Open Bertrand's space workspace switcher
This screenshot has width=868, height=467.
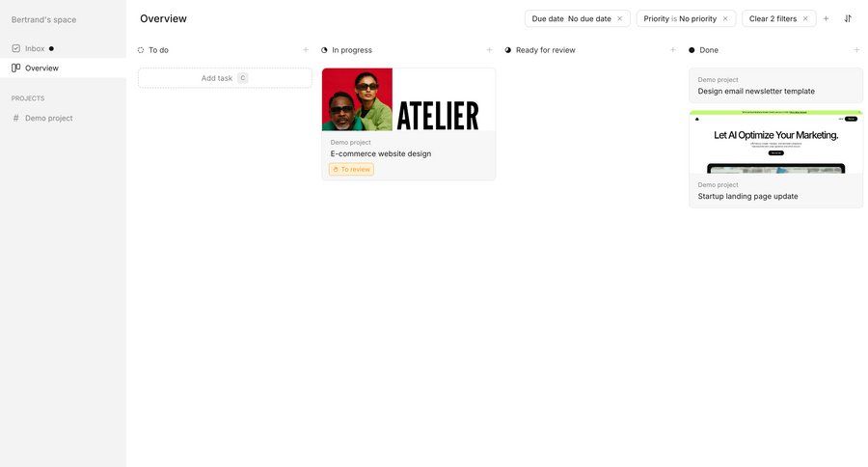[x=43, y=19]
